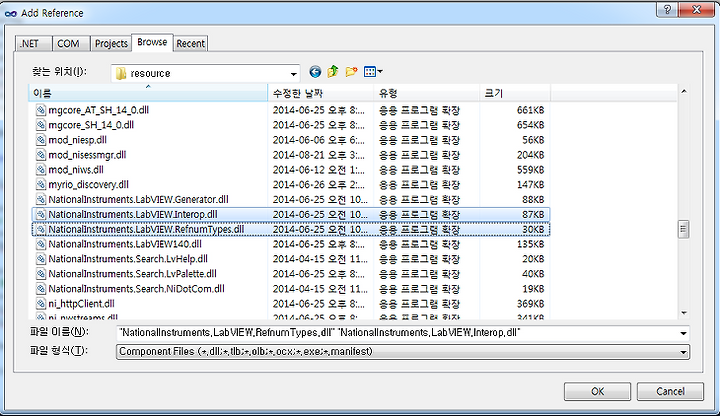Click the LabVIEW.Interop.dll file icon

point(41,214)
